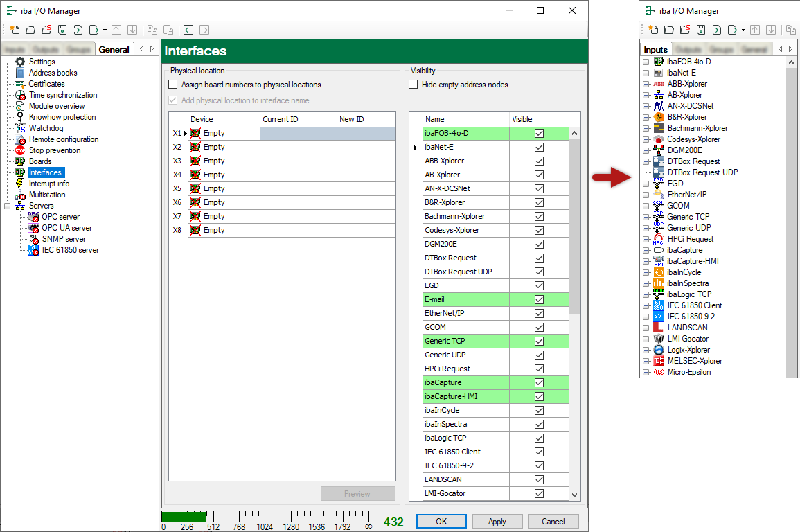800x532 pixels.
Task: Click ABB-Xplorer icon in right Inputs tree
Action: coord(659,84)
